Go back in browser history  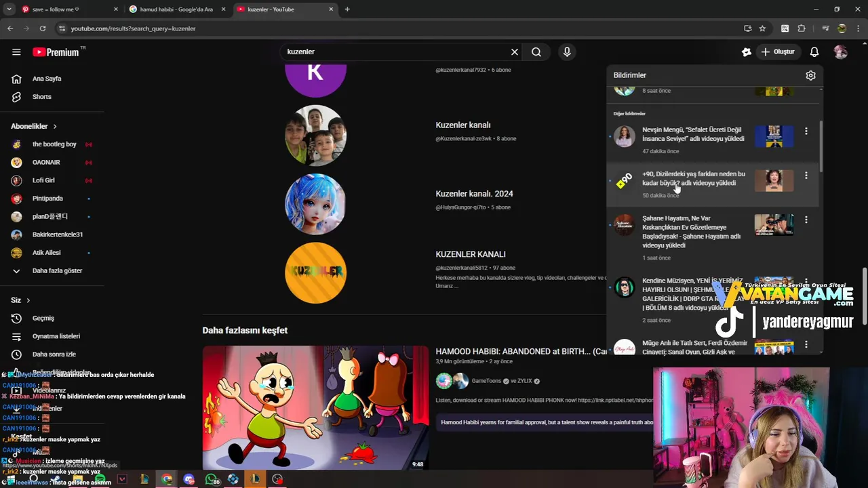(x=10, y=28)
